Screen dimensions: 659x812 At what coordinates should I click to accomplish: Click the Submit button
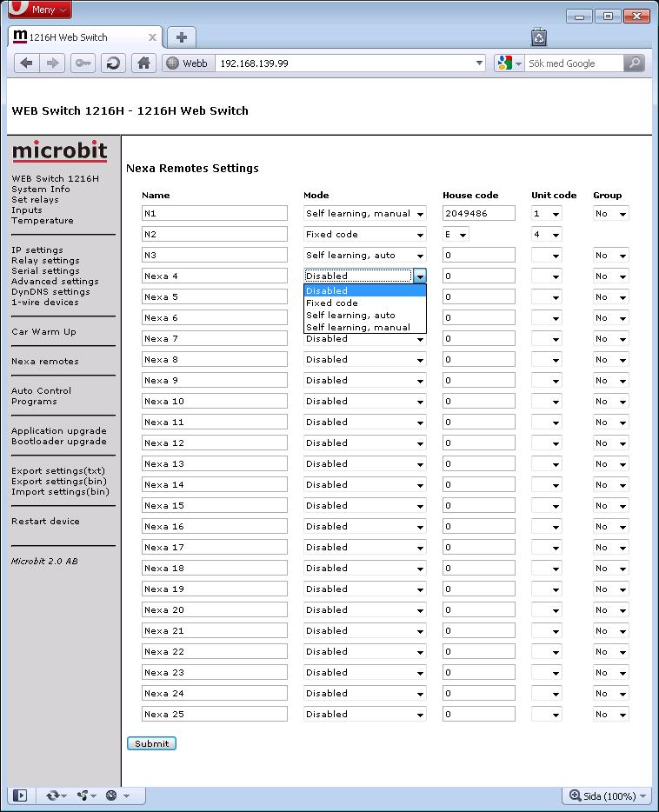[151, 743]
